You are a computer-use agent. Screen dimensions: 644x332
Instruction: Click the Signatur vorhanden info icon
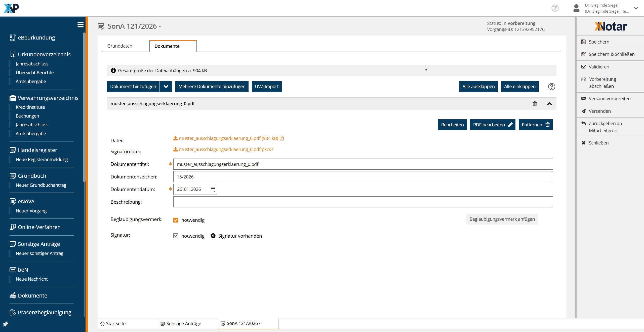[213, 236]
